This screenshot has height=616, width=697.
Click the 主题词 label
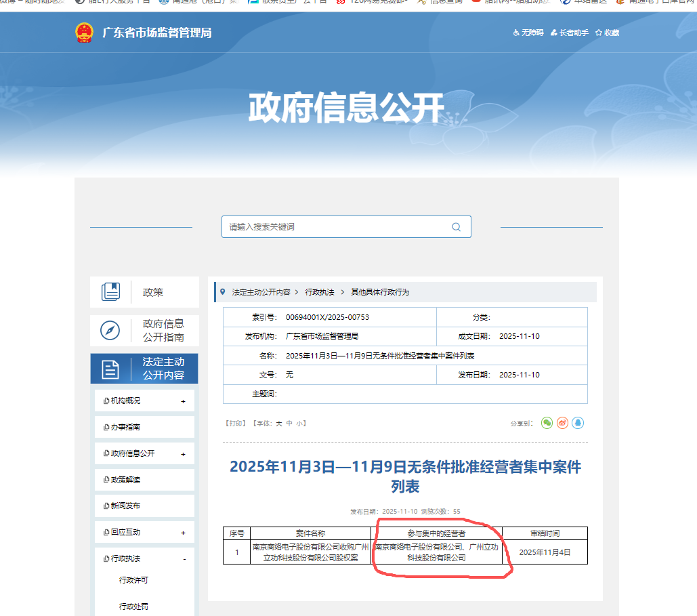[x=264, y=394]
